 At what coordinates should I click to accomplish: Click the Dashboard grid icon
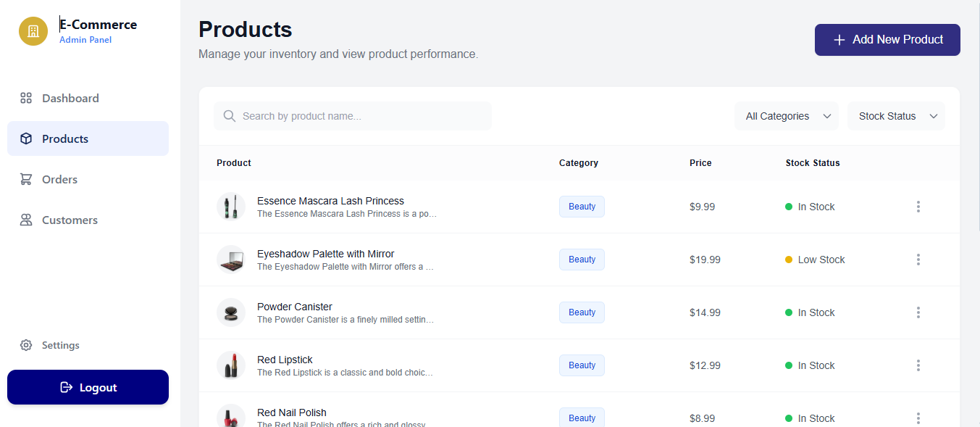(26, 98)
